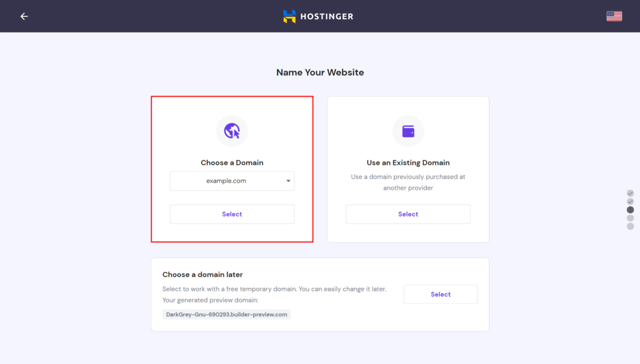The height and width of the screenshot is (364, 640).
Task: Click the Name Your Website heading
Action: [x=320, y=72]
